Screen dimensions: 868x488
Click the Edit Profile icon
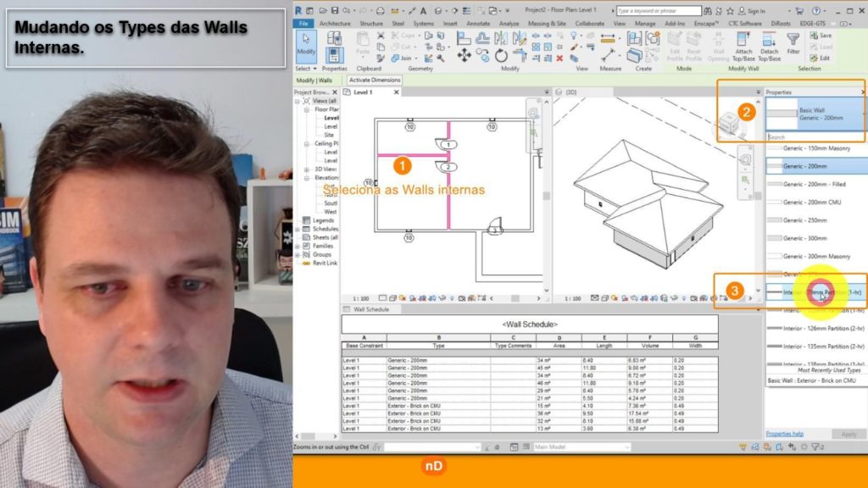click(x=675, y=46)
